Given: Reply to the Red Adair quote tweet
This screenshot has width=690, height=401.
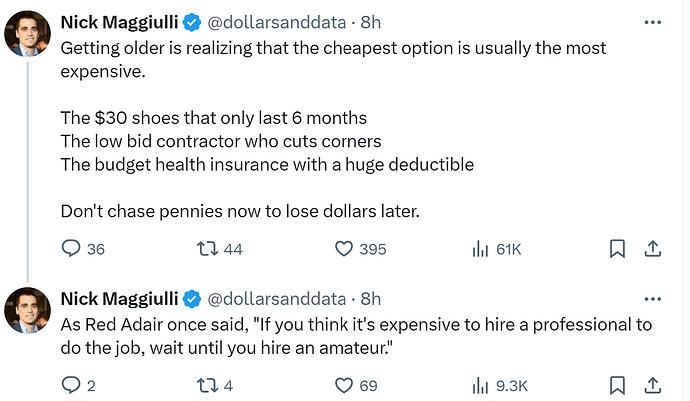Looking at the screenshot, I should click(78, 386).
